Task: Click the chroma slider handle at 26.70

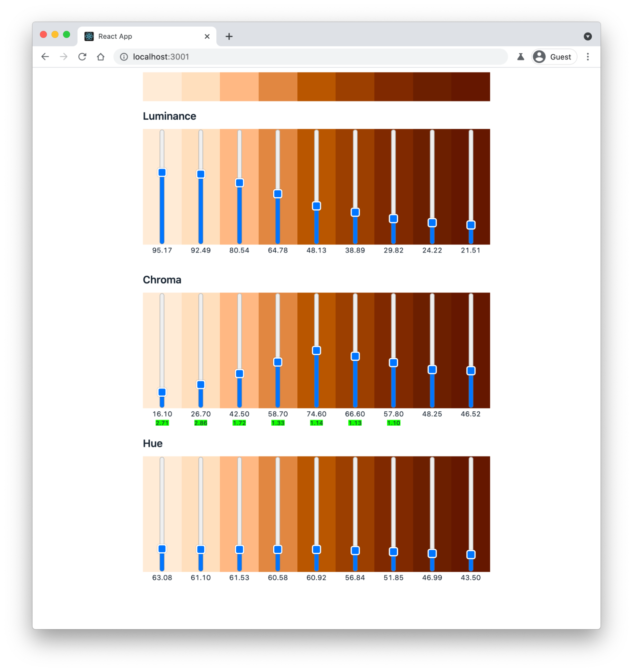Action: point(200,385)
